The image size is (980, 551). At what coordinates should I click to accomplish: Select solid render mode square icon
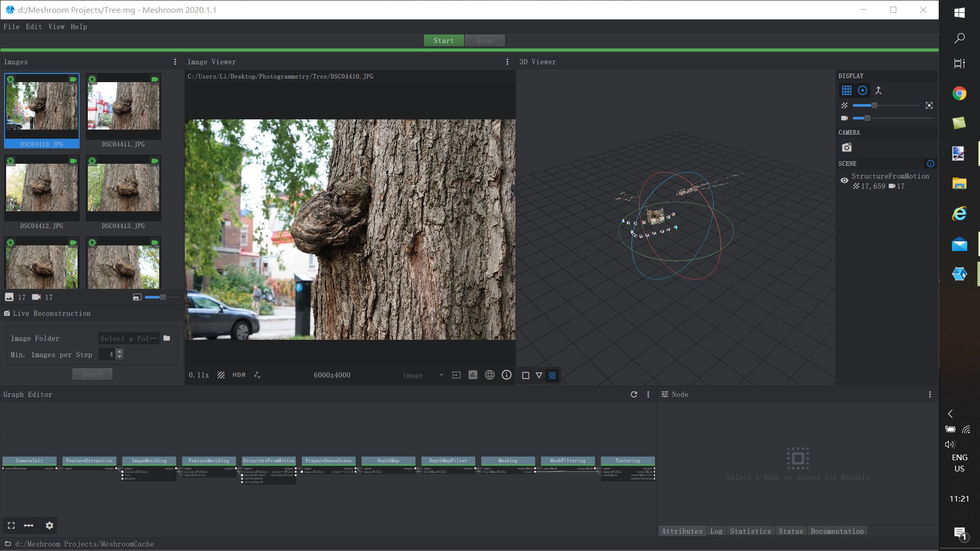pyautogui.click(x=526, y=375)
